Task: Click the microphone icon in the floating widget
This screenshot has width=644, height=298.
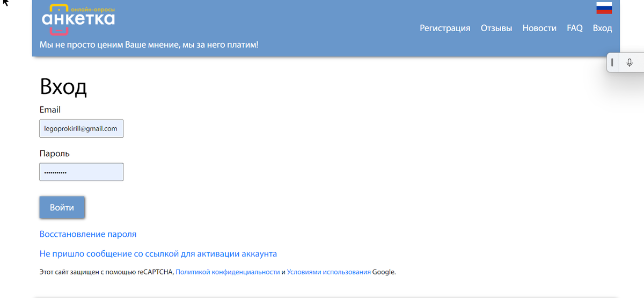Action: point(630,63)
